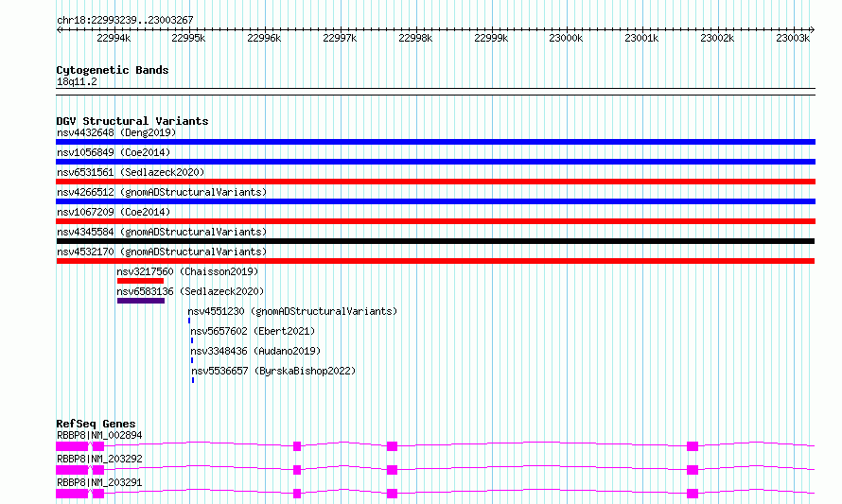This screenshot has width=842, height=504.
Task: Select the short red bar under nsv3217560
Action: pyautogui.click(x=140, y=281)
